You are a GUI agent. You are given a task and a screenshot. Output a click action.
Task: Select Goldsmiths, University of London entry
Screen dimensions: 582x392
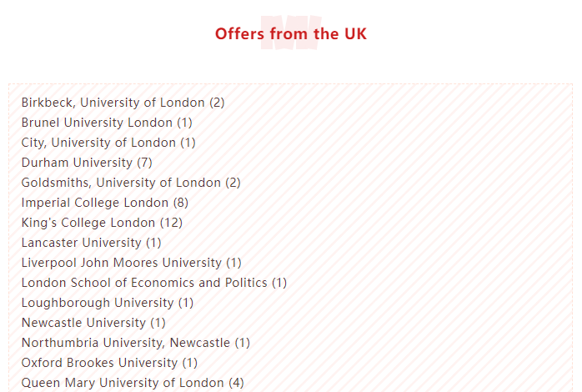131,183
